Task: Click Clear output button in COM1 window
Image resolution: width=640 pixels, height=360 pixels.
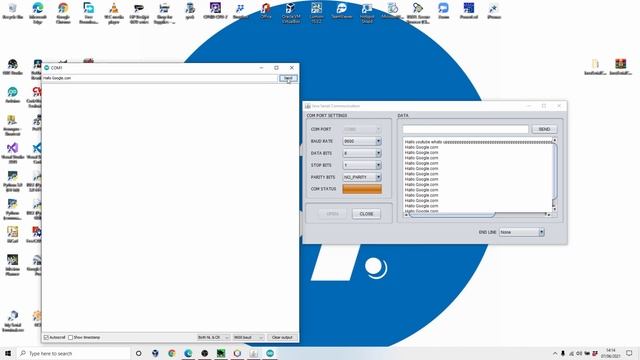Action: (282, 338)
